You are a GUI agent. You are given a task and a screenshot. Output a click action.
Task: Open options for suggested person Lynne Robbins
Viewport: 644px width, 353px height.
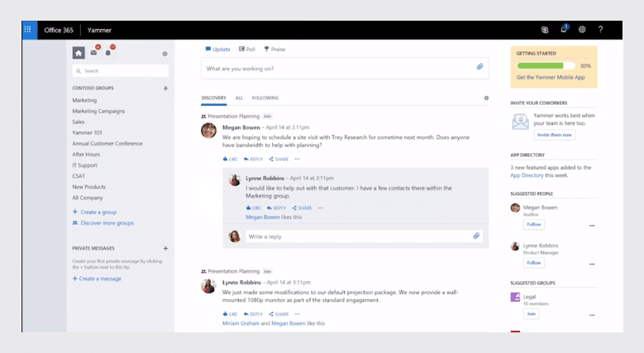[592, 265]
